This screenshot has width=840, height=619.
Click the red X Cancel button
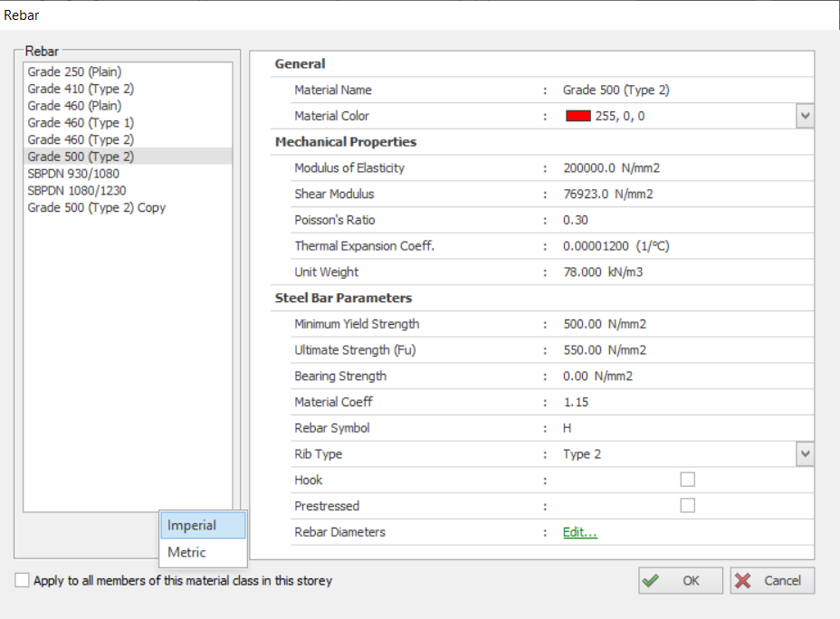[x=772, y=581]
